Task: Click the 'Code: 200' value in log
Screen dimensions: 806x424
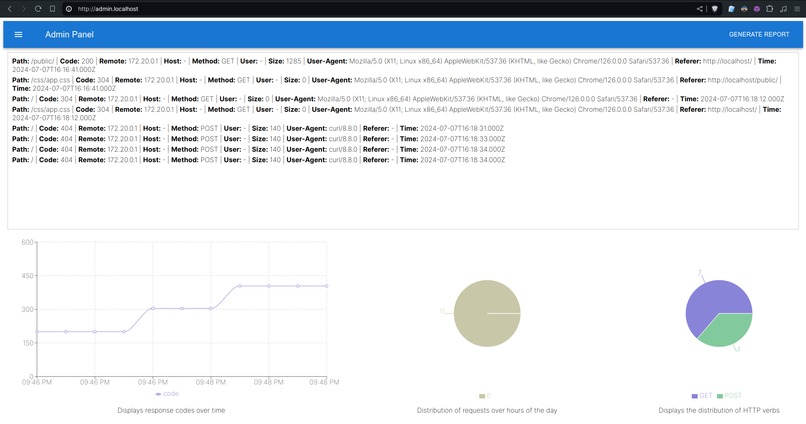Action: pyautogui.click(x=77, y=61)
